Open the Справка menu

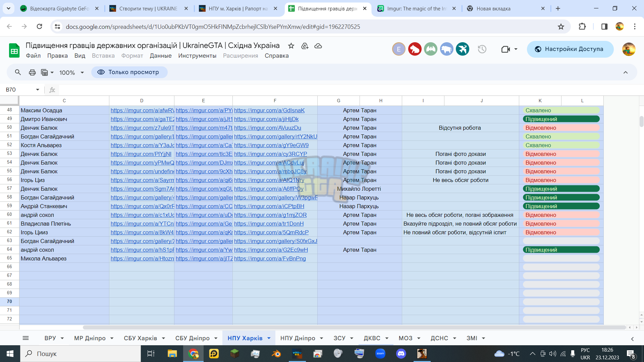[x=276, y=56]
